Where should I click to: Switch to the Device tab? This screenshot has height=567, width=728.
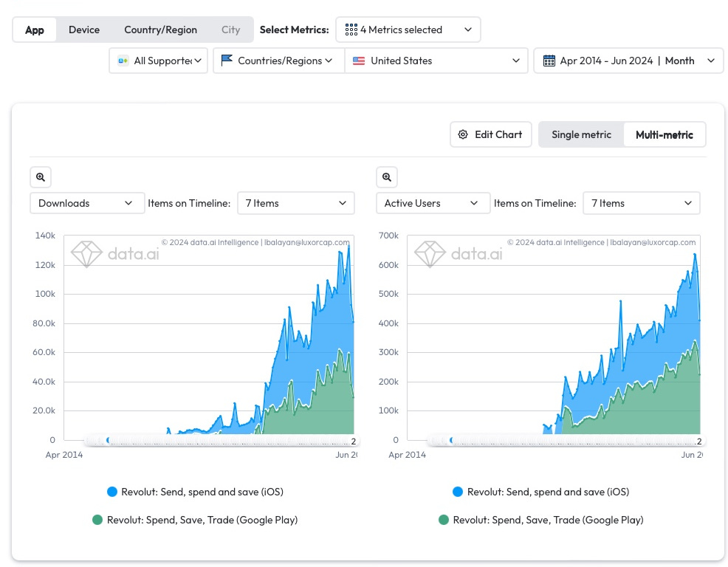(83, 30)
